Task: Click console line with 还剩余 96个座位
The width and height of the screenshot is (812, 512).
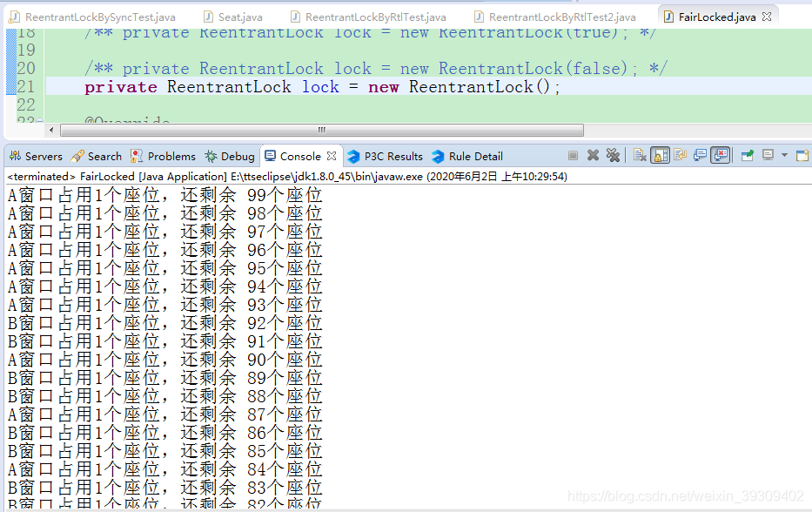Action: (165, 250)
